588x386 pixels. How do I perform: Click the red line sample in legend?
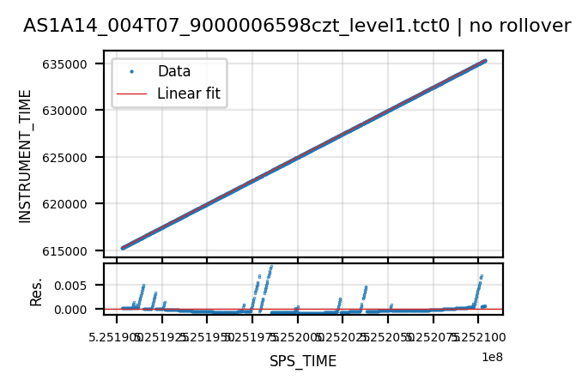point(131,93)
